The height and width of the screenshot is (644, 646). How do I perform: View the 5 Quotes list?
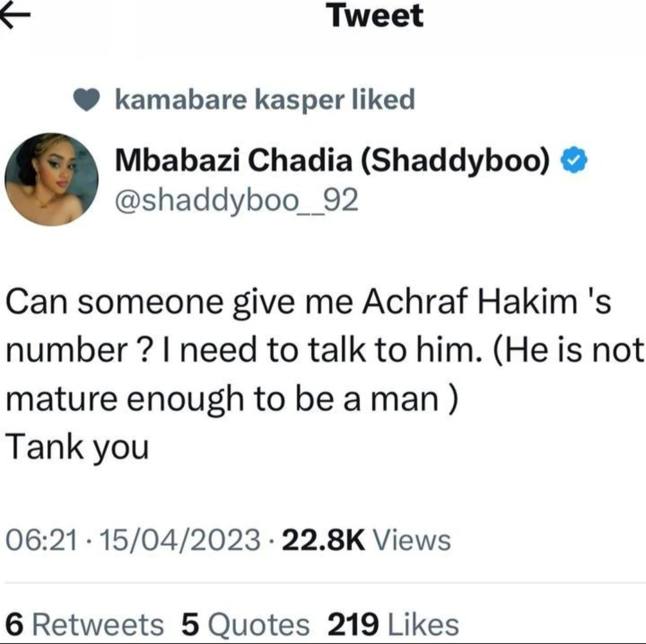[x=245, y=624]
